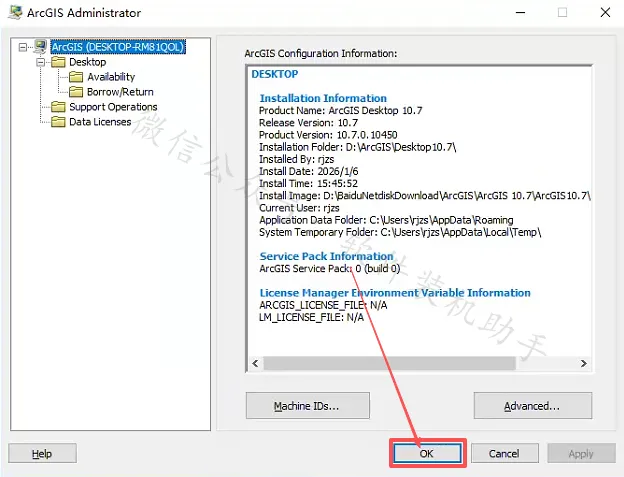This screenshot has height=477, width=624.
Task: Click the Cancel button
Action: [x=505, y=454]
